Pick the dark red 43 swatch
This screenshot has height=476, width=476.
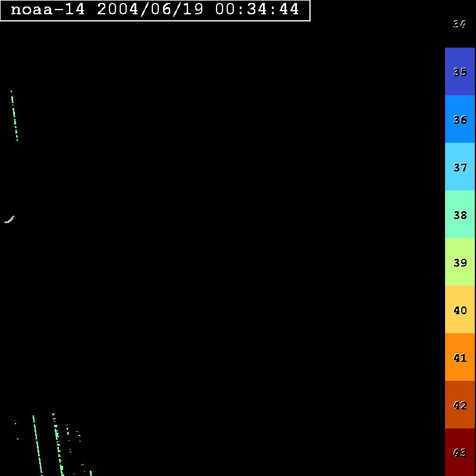pyautogui.click(x=459, y=452)
